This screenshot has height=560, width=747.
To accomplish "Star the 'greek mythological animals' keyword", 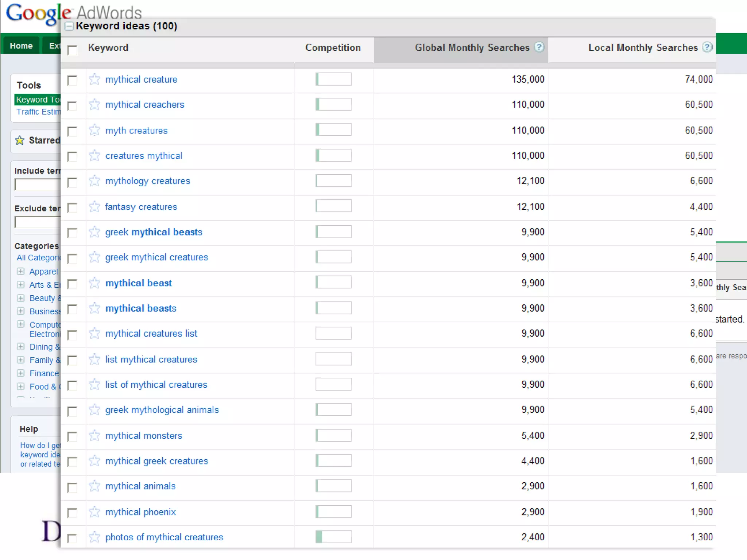I will point(94,410).
